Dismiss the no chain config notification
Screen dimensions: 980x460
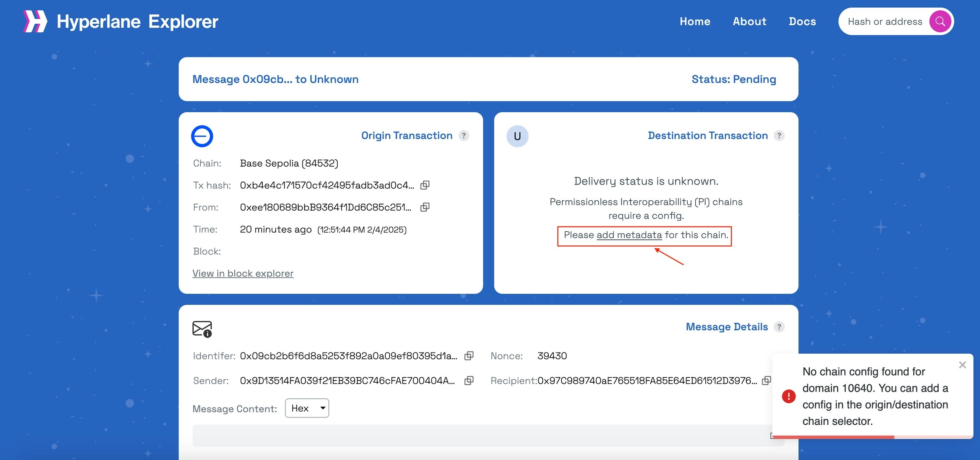tap(963, 365)
